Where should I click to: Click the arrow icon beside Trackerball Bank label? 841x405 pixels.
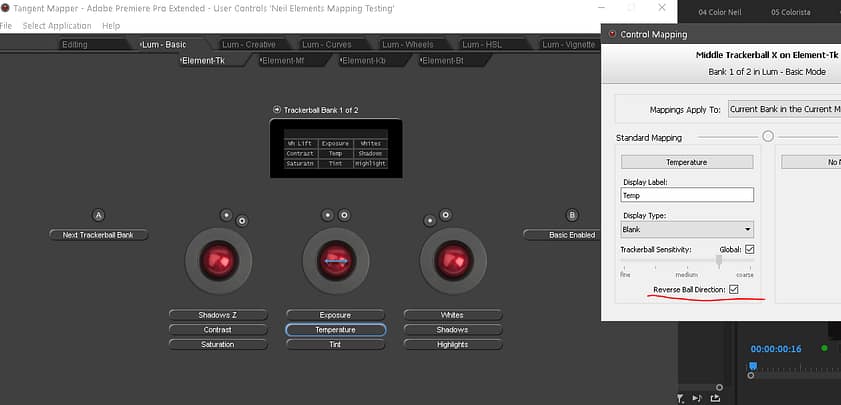277,109
